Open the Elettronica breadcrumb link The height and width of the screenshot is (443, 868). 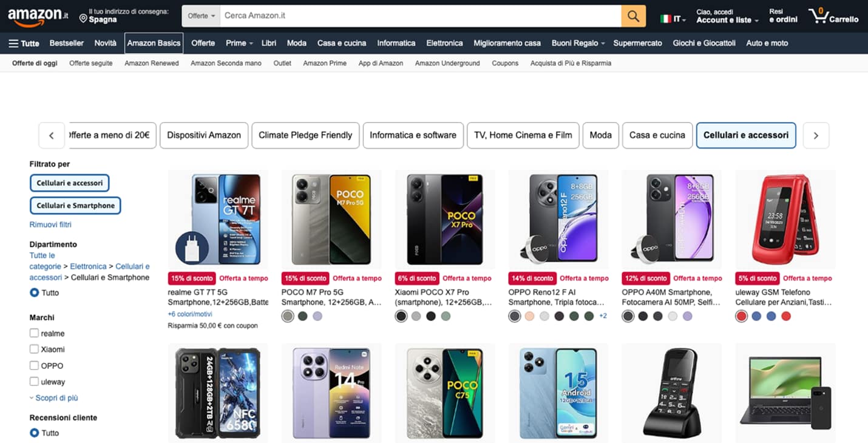88,266
